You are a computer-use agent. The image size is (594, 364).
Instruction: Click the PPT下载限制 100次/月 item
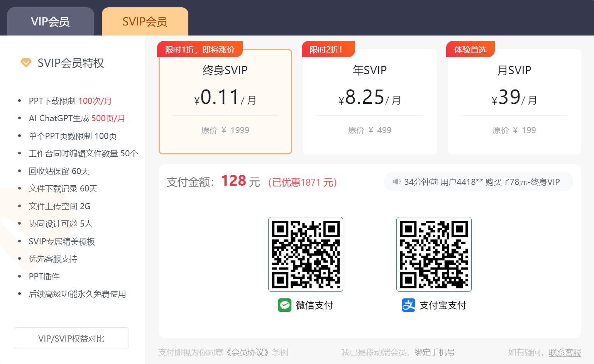coord(70,101)
